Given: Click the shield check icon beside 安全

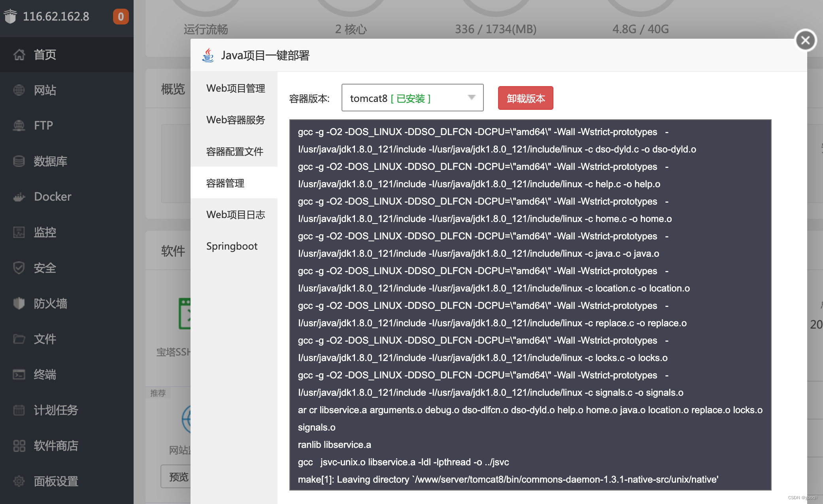Looking at the screenshot, I should (x=19, y=268).
